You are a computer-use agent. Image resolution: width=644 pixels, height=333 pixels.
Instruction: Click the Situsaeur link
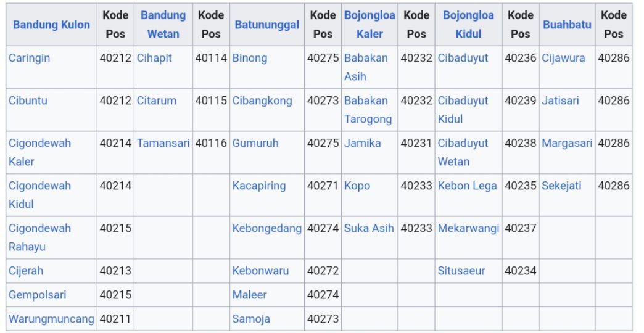coord(461,271)
